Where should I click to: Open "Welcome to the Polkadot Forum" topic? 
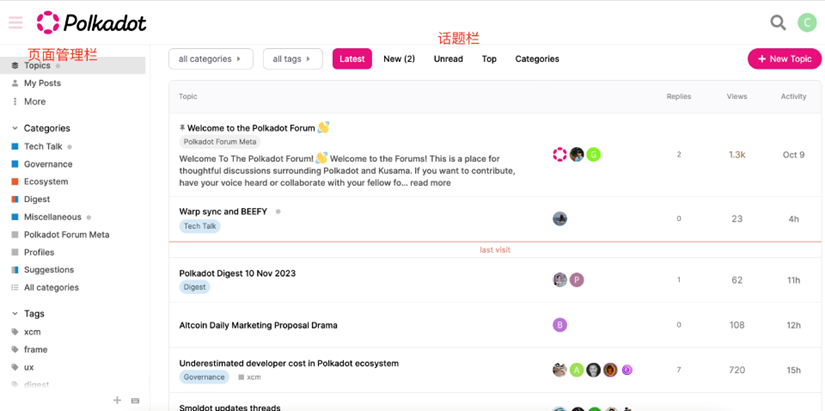click(x=251, y=128)
